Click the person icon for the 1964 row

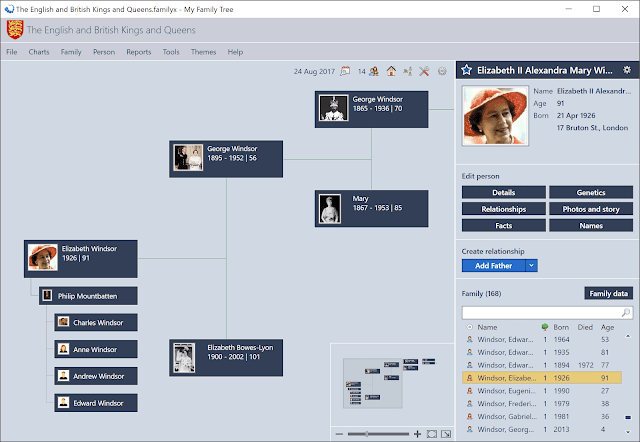coord(469,339)
